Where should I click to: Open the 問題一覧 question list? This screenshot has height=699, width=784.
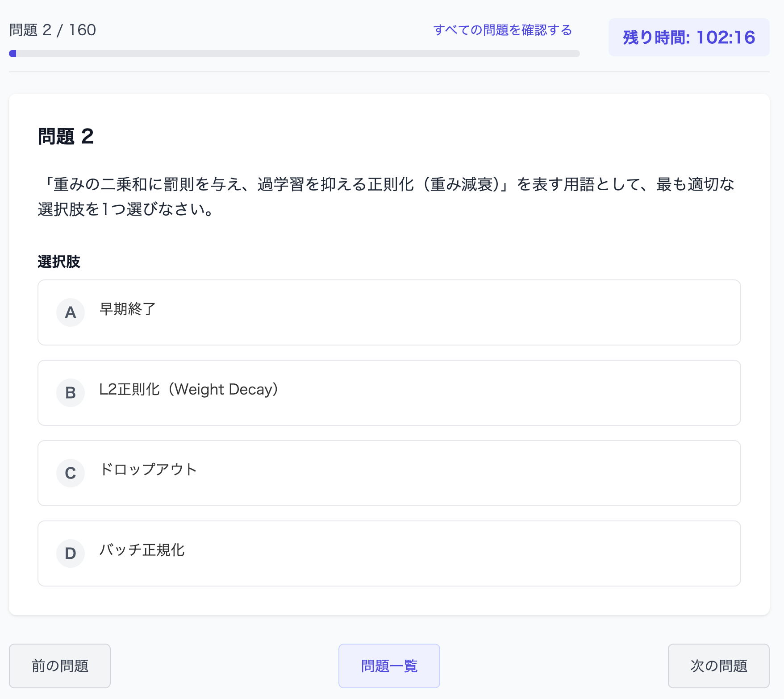pos(389,666)
